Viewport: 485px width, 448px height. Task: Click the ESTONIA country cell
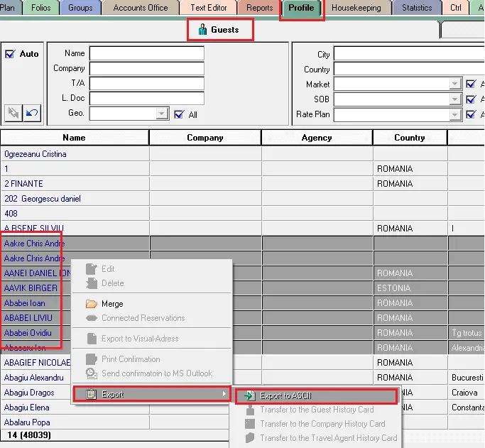pos(410,288)
